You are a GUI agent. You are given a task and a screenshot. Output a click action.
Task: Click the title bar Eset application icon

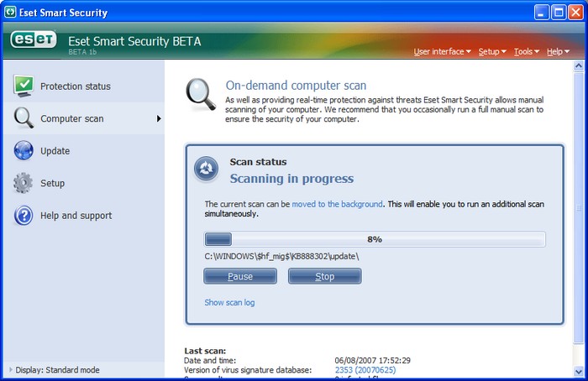pos(10,13)
